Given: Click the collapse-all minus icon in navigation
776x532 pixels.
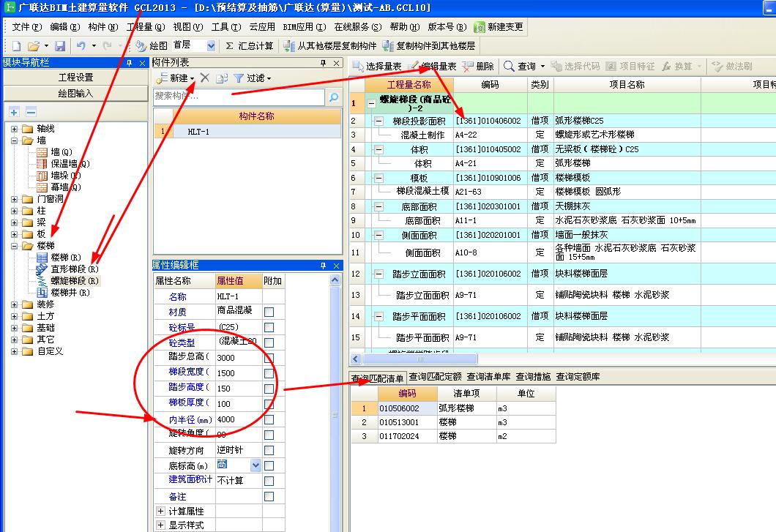Looking at the screenshot, I should tap(31, 113).
